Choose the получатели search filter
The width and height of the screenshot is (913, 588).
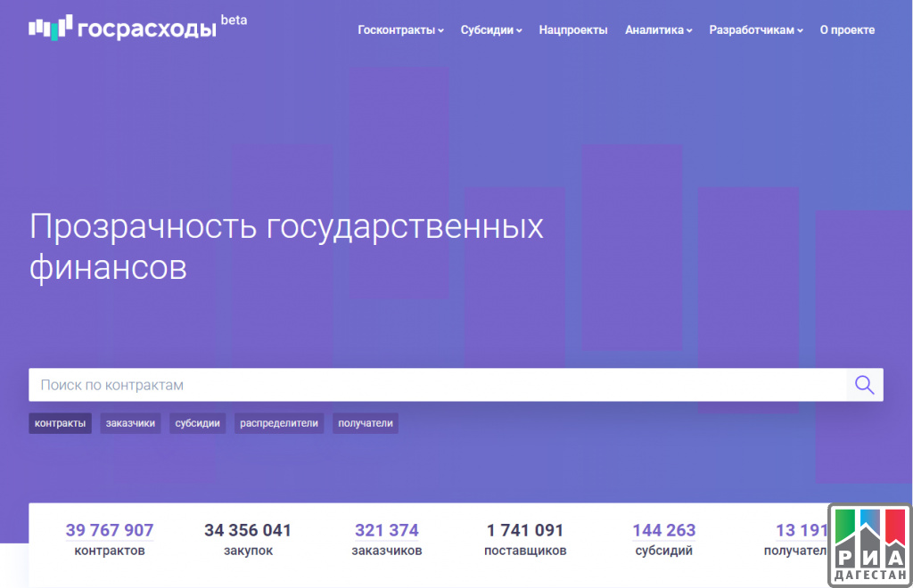(x=366, y=423)
